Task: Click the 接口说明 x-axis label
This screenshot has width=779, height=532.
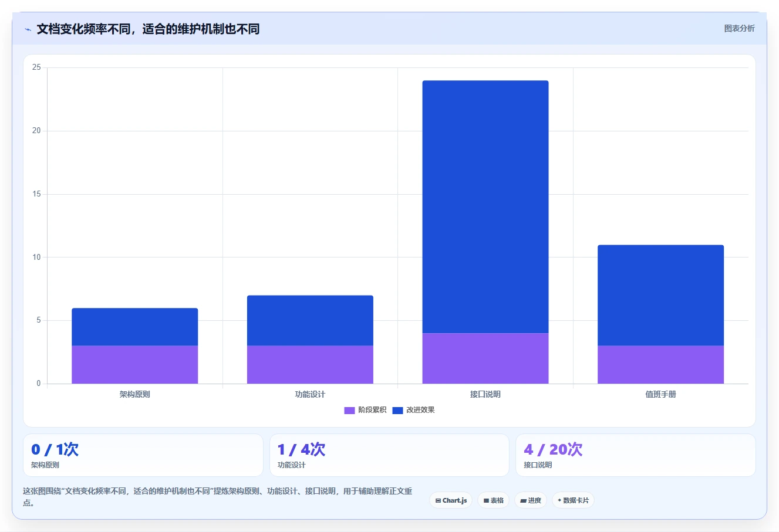Action: (x=485, y=394)
